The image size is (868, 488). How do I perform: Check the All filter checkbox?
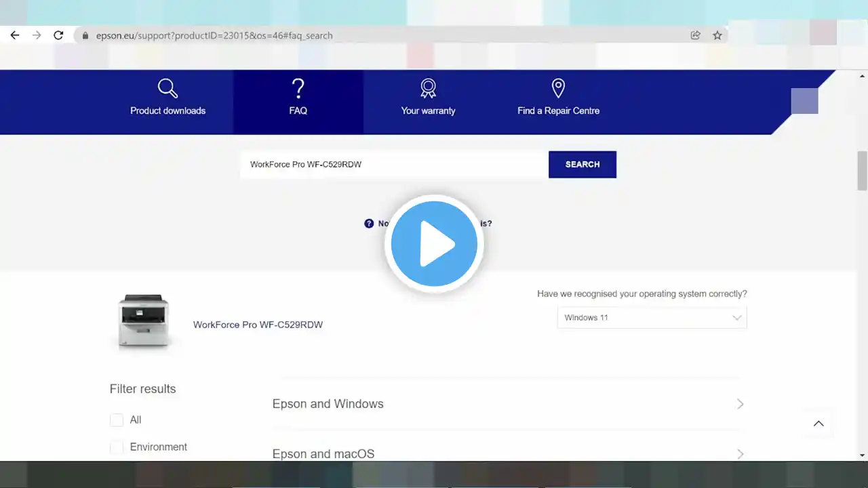click(x=117, y=420)
